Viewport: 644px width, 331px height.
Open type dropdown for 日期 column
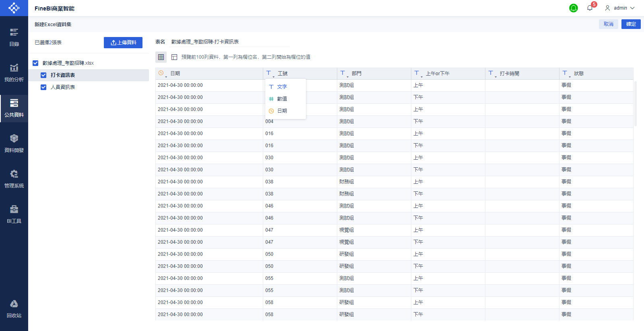[x=162, y=74]
